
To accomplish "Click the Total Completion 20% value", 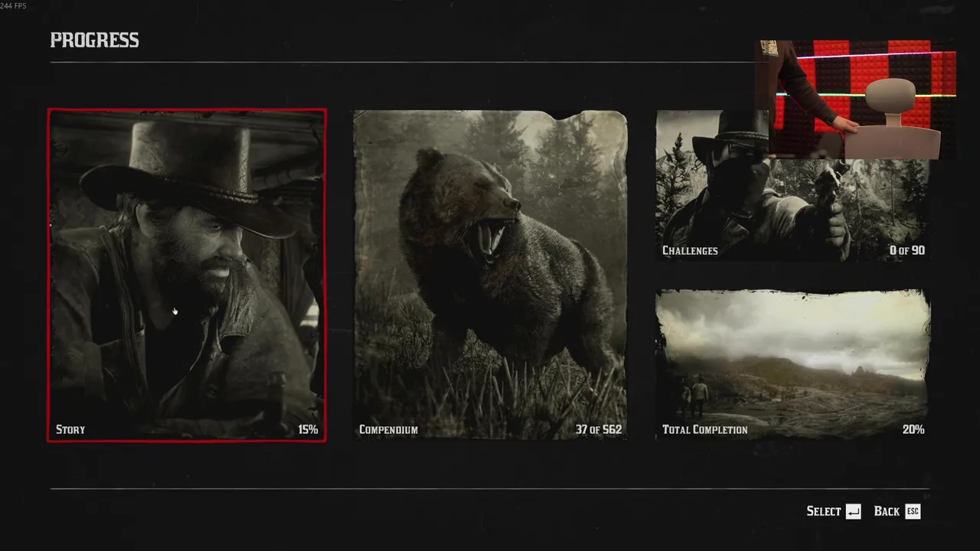I will click(913, 429).
